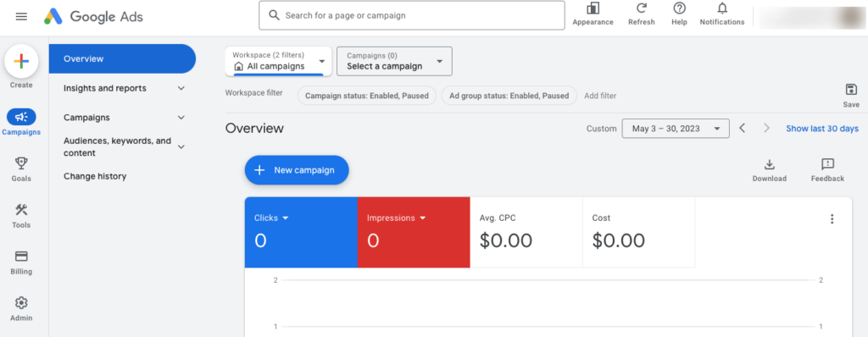Select the Cost scorecard
The height and width of the screenshot is (337, 868).
click(639, 232)
